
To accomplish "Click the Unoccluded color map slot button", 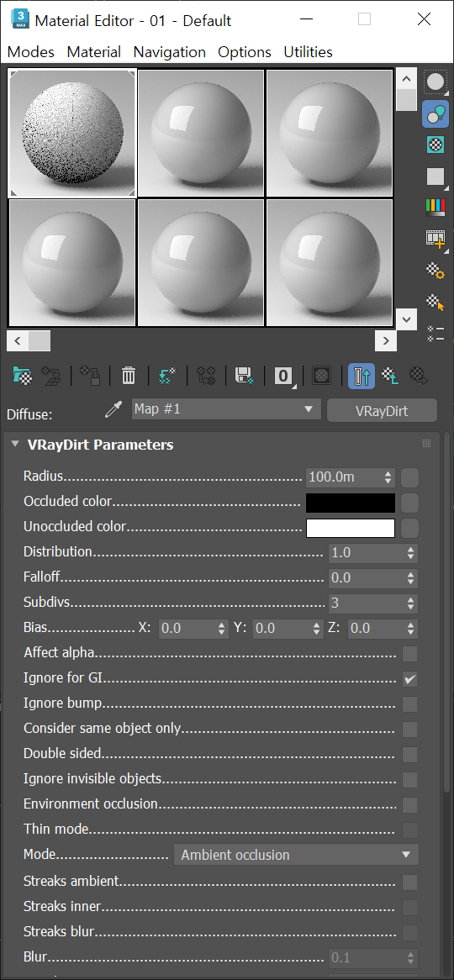I will pyautogui.click(x=409, y=528).
